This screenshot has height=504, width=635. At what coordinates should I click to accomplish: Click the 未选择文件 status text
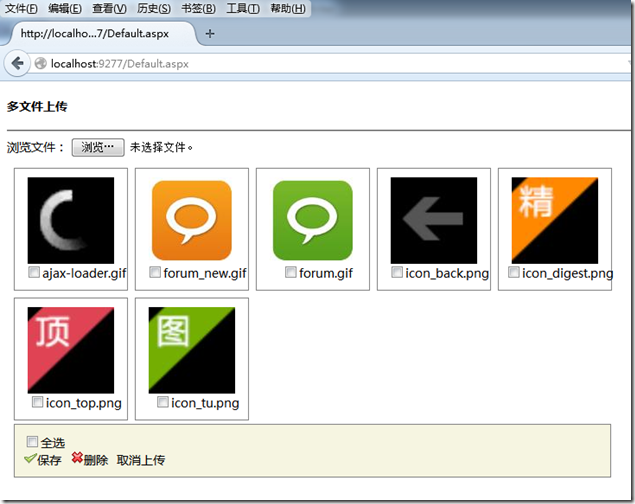point(161,147)
